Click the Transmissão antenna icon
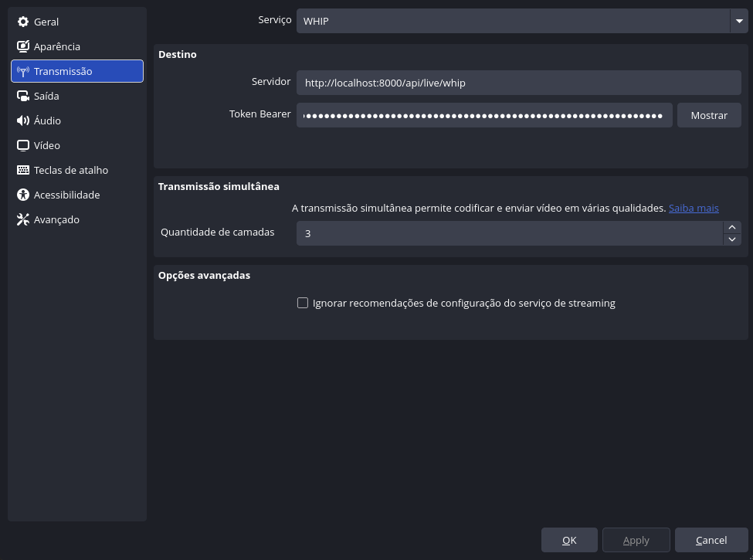The width and height of the screenshot is (753, 560). tap(22, 72)
